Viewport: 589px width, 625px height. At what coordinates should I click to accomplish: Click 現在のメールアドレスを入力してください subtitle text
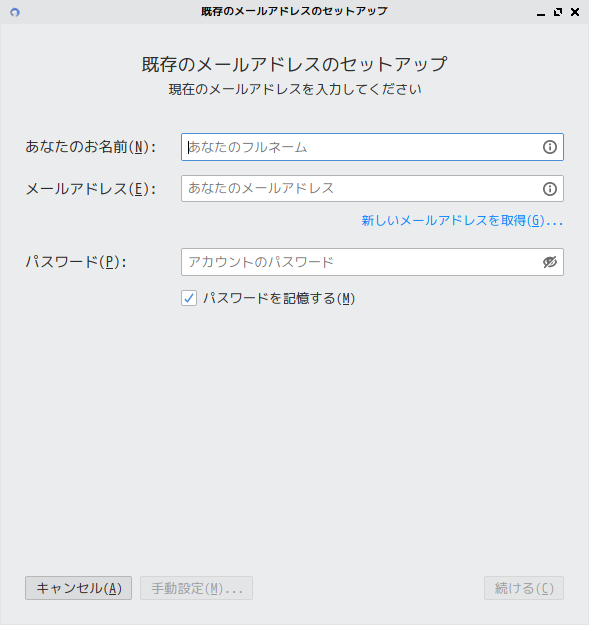coord(295,89)
